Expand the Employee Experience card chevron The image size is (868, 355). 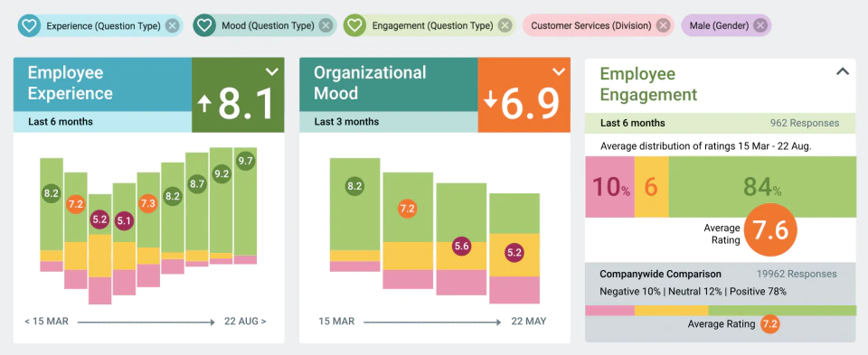(272, 71)
